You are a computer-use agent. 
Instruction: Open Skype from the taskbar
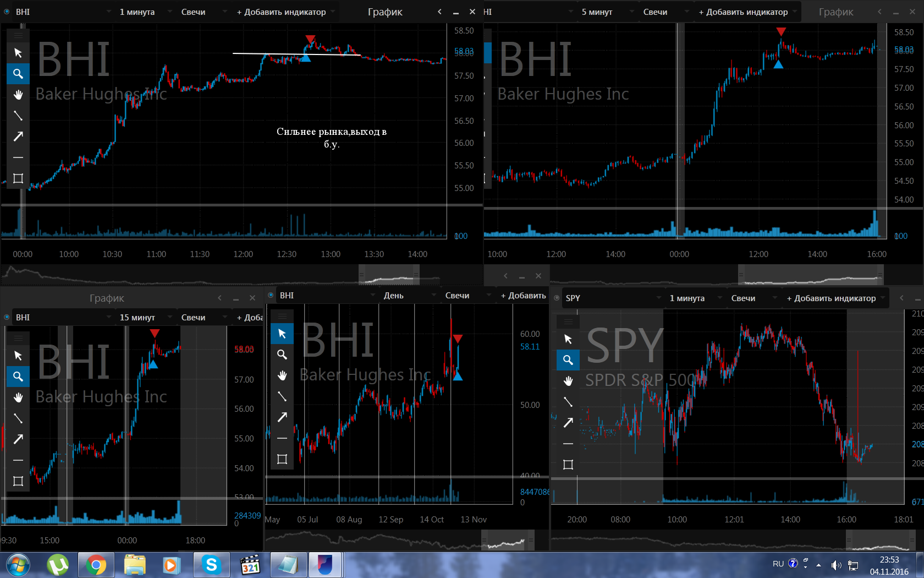coord(211,565)
